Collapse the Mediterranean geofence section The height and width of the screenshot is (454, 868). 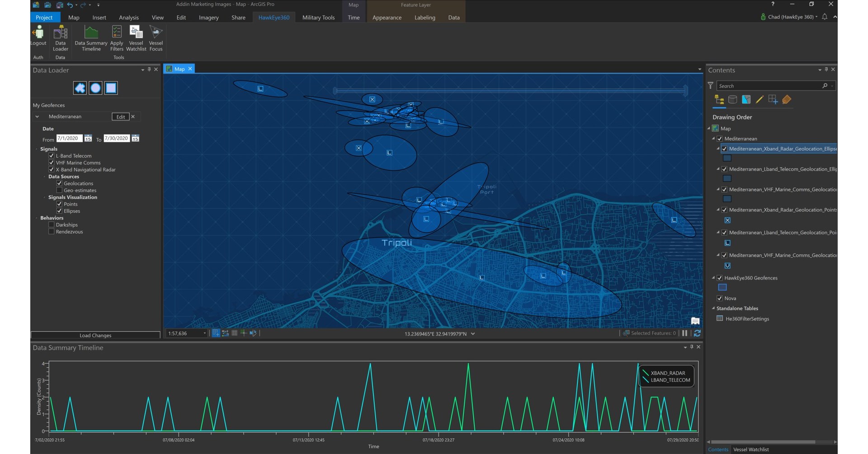point(37,116)
